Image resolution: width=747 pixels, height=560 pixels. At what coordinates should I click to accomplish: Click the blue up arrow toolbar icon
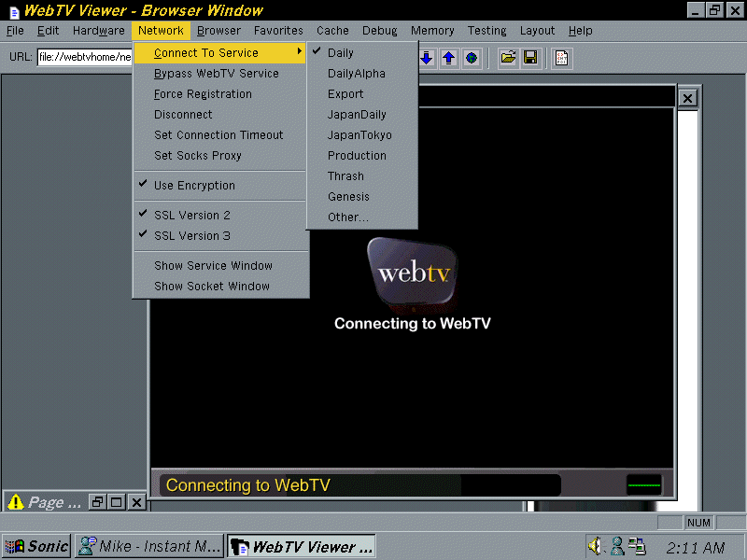tap(449, 58)
